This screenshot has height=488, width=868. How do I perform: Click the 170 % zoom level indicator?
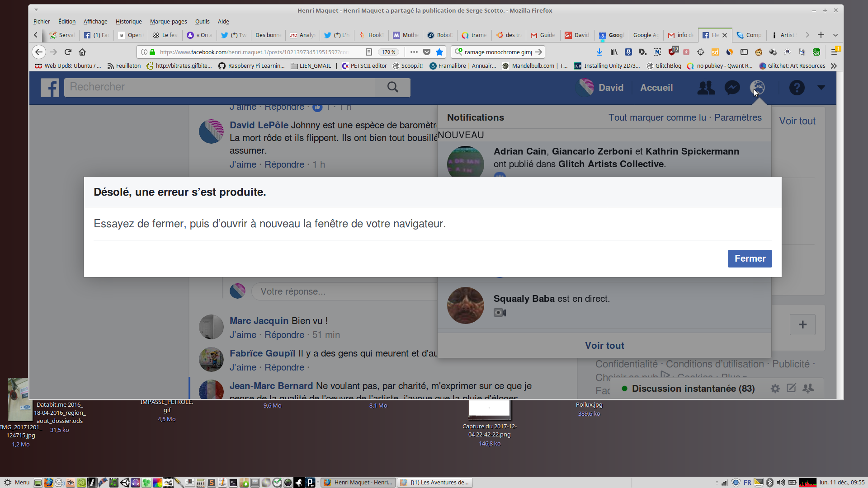388,52
